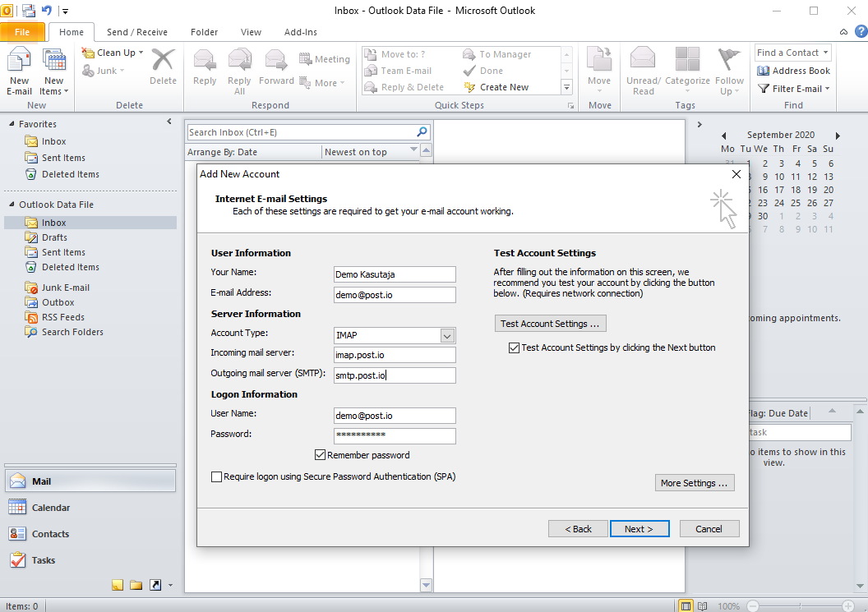This screenshot has height=612, width=868.
Task: Open Tasks in the navigation pane
Action: [90, 560]
